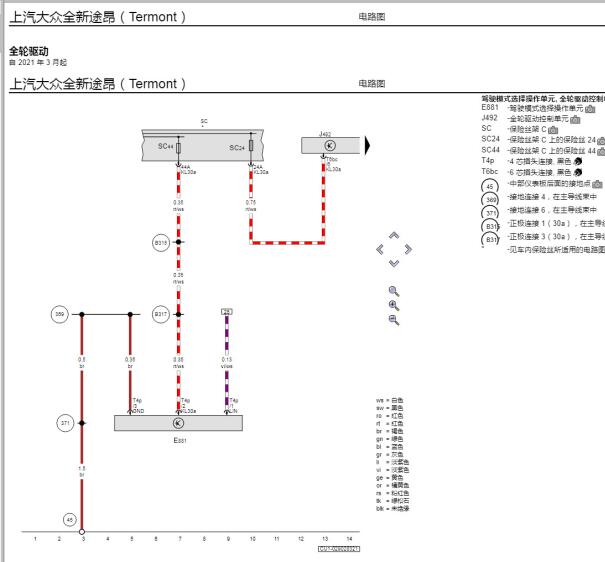The image size is (605, 562).
Task: Open the camera image for SC fuse holder
Action: [553, 130]
